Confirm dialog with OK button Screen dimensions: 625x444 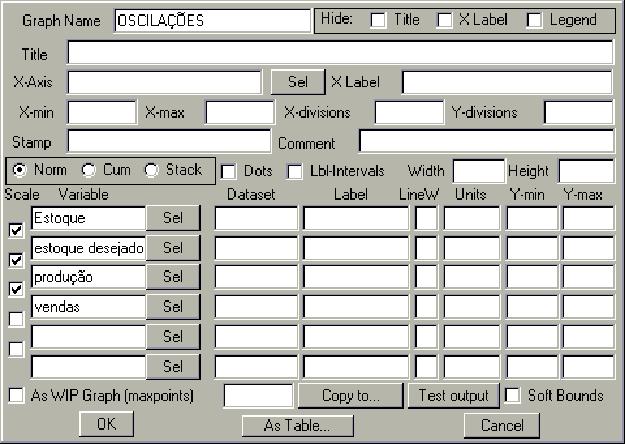pyautogui.click(x=106, y=425)
